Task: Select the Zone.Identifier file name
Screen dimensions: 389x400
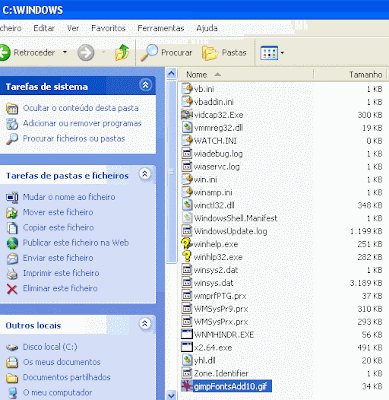Action: pyautogui.click(x=221, y=373)
